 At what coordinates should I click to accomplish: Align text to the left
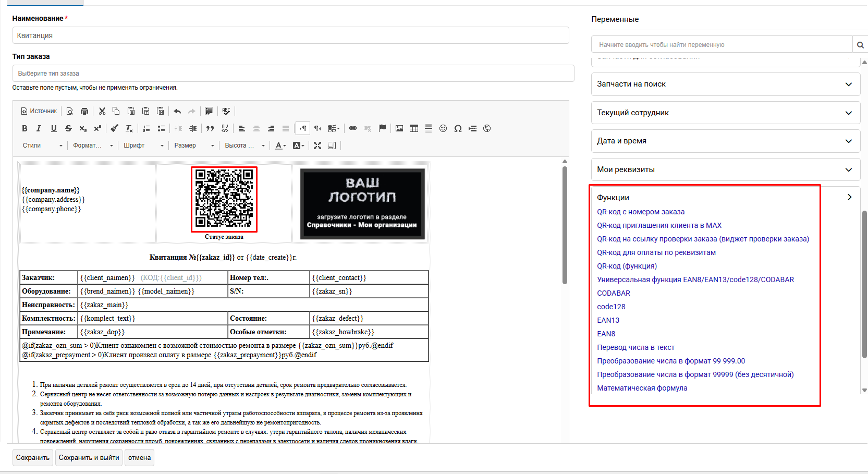[242, 128]
